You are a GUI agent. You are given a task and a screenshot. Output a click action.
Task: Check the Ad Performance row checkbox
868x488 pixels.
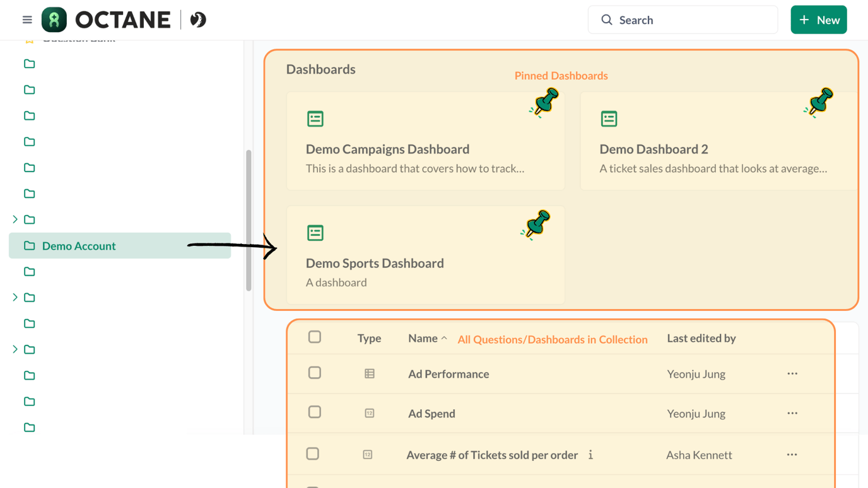315,373
